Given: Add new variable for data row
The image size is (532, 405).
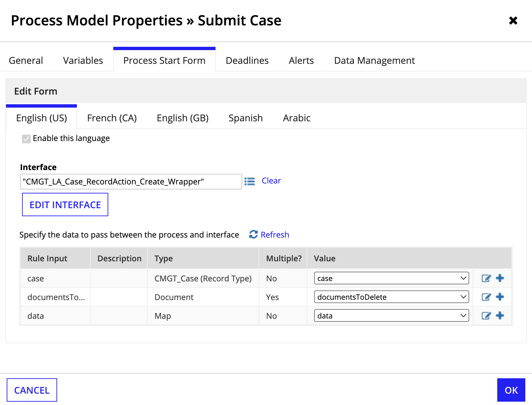Looking at the screenshot, I should point(500,315).
